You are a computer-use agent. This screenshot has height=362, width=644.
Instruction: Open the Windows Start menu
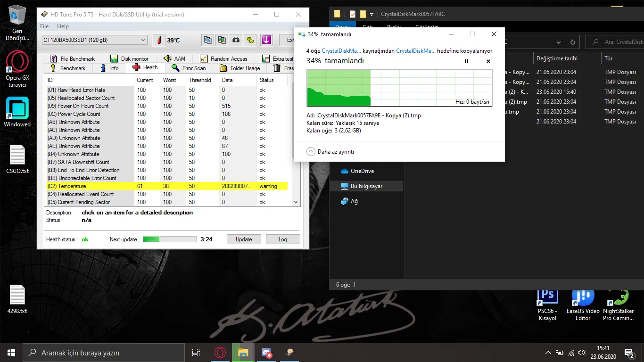coord(11,353)
